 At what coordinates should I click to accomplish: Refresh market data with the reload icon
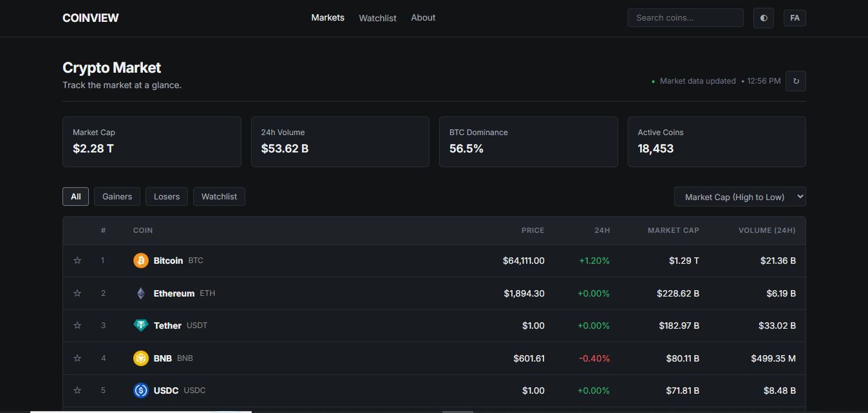click(x=796, y=81)
